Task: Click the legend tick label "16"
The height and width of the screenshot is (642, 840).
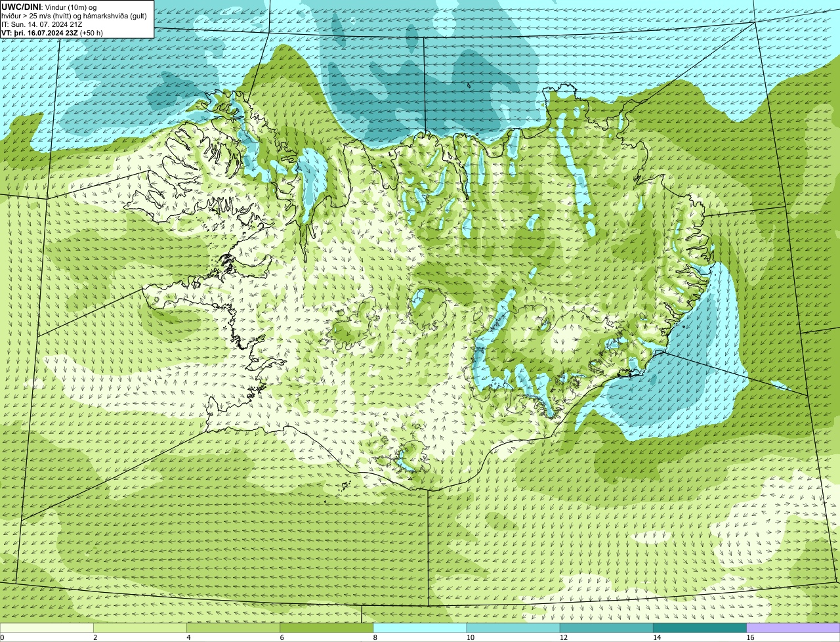Action: (x=749, y=637)
